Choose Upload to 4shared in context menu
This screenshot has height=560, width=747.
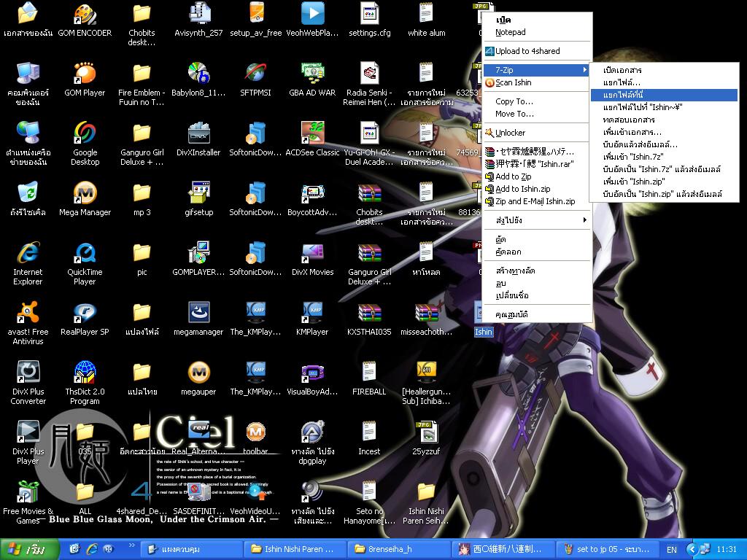tap(527, 51)
